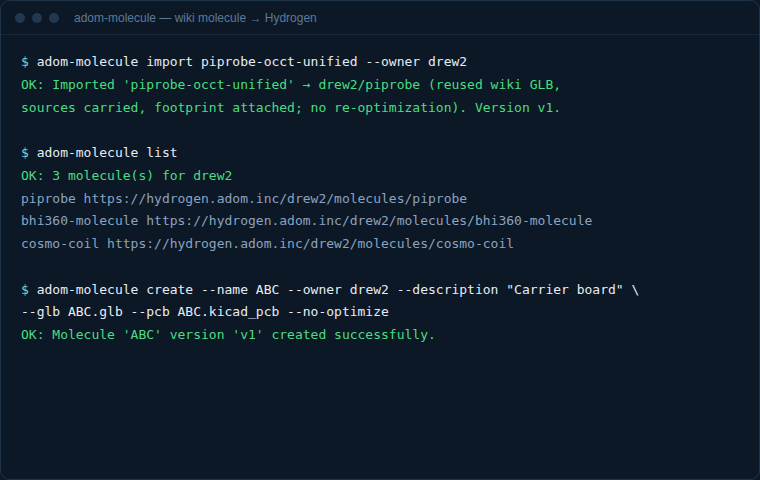
Task: Open the bhi360-molecule URL
Action: (x=369, y=221)
